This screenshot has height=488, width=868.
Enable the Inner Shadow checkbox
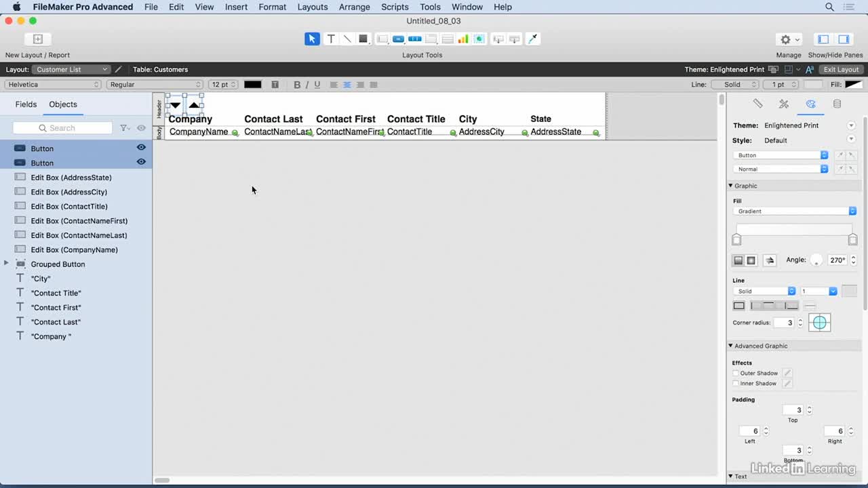coord(736,383)
